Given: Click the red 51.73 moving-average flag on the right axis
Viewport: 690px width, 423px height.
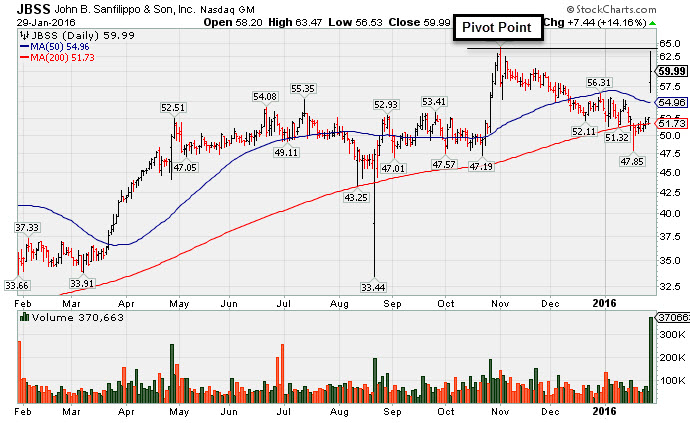Looking at the screenshot, I should coord(672,124).
